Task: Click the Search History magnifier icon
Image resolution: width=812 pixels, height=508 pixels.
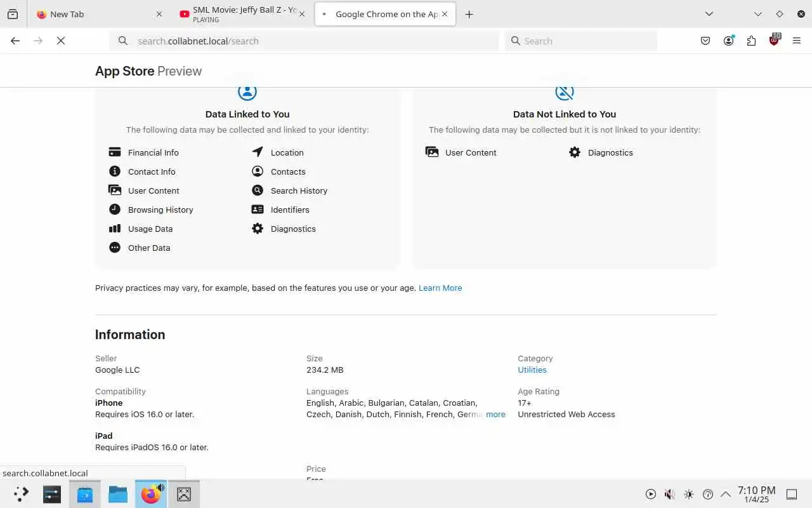Action: coord(258,190)
